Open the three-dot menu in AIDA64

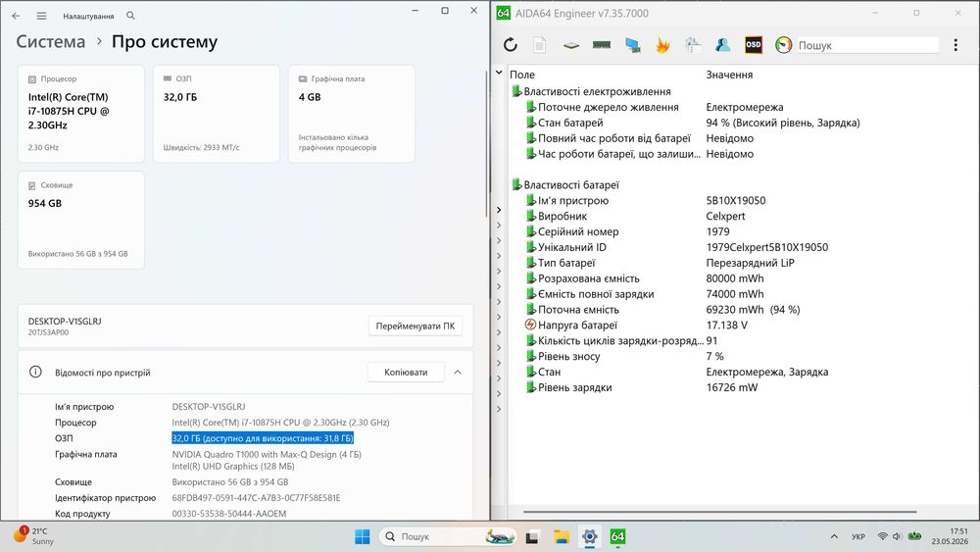(x=955, y=45)
